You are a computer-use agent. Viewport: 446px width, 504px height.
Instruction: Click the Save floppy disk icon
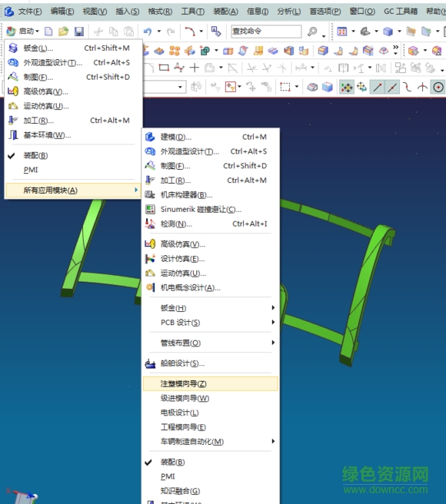[x=79, y=31]
